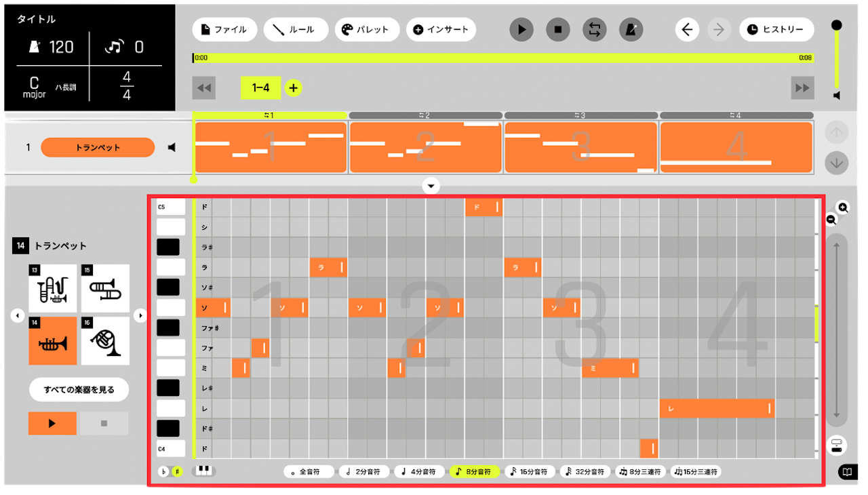Click the play button in the top toolbar
Image resolution: width=868 pixels, height=495 pixels.
521,30
